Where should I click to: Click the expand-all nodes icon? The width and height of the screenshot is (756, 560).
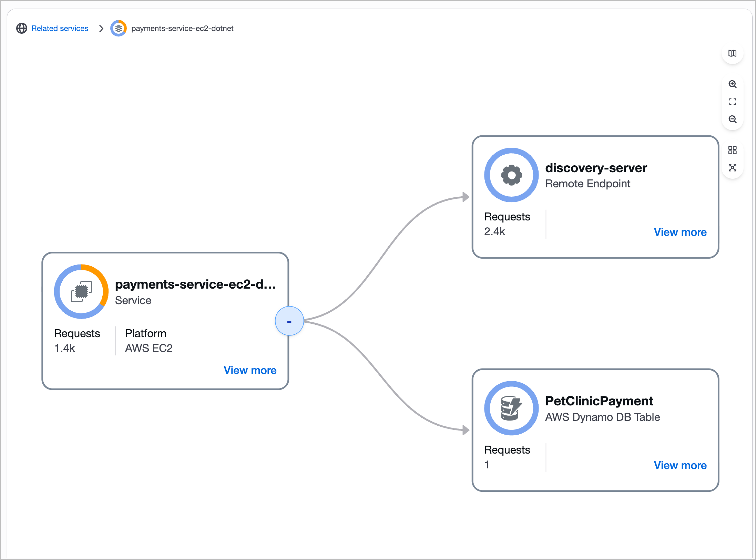click(x=732, y=168)
